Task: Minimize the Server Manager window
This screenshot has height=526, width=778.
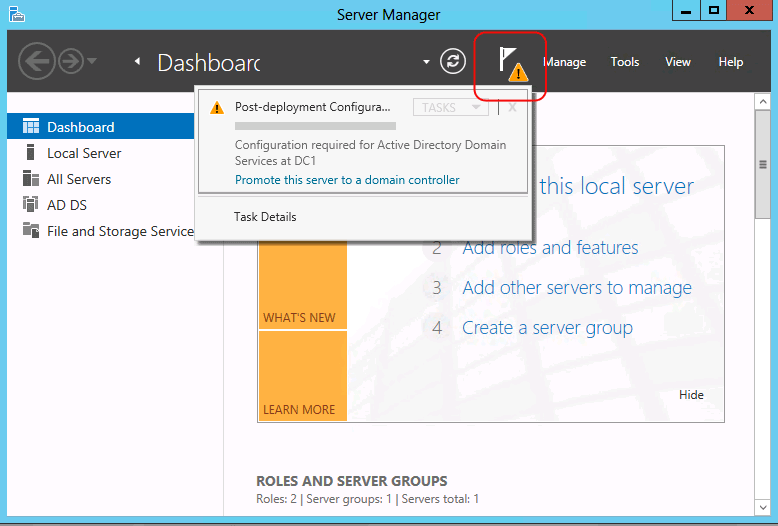Action: pos(686,10)
